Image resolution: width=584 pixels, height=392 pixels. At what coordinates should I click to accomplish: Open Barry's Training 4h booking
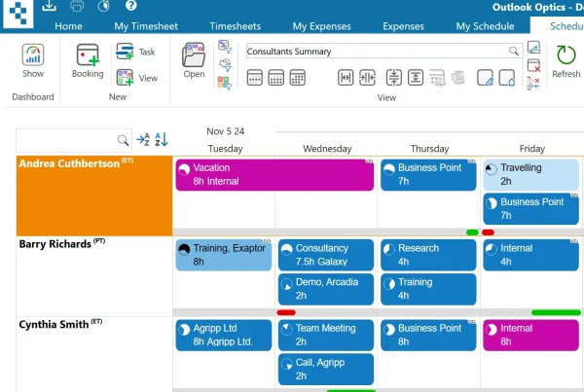click(428, 289)
